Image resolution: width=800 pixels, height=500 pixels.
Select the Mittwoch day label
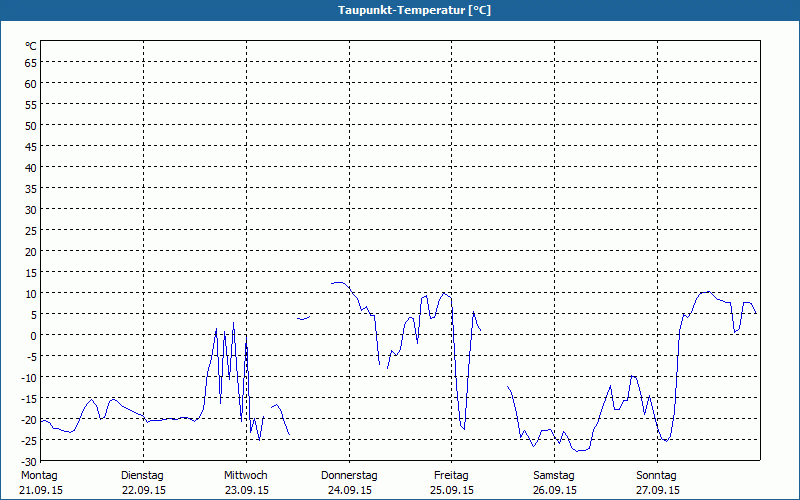246,476
